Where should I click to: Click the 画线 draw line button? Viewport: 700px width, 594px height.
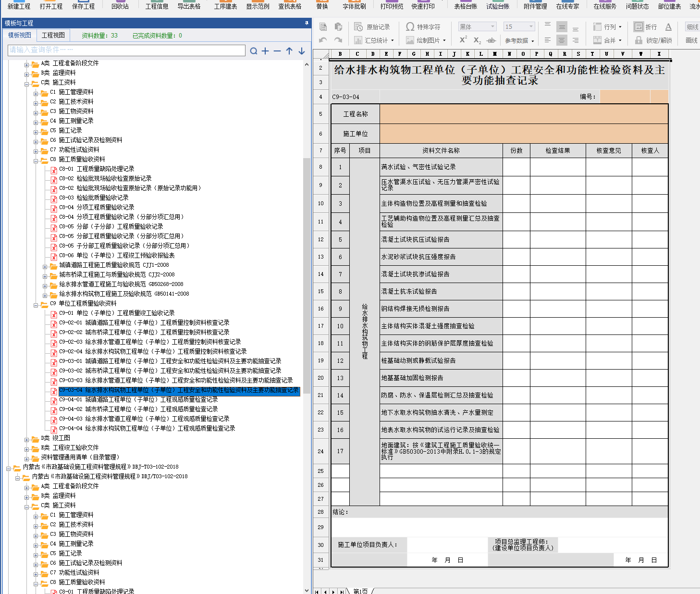[x=691, y=40]
